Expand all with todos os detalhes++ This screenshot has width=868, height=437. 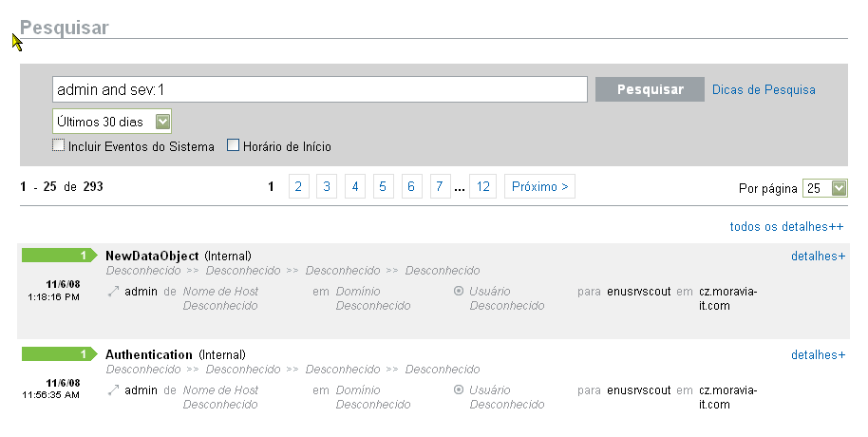point(786,226)
